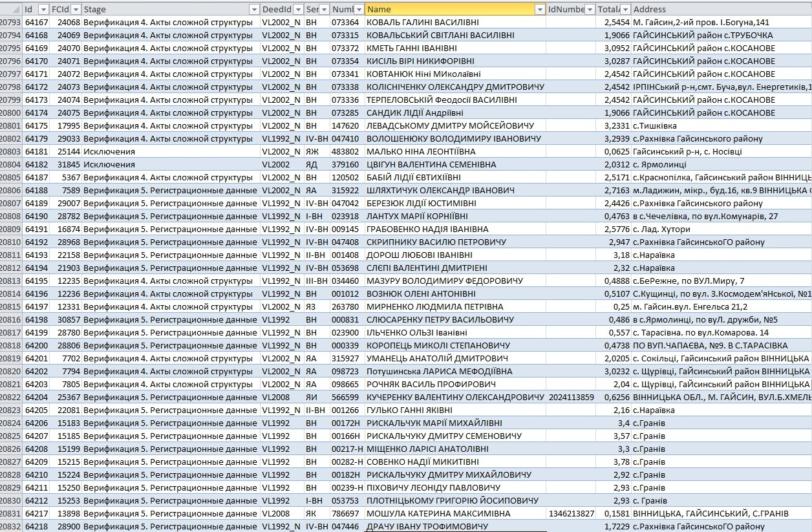Select the Id cell 64181
The height and width of the screenshot is (532, 812).
click(x=36, y=152)
